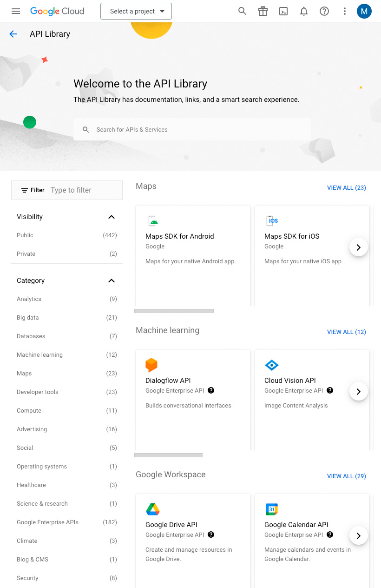Click VIEW ALL (12) for Machine learning
Viewport: 381px width, 588px height.
pos(347,332)
